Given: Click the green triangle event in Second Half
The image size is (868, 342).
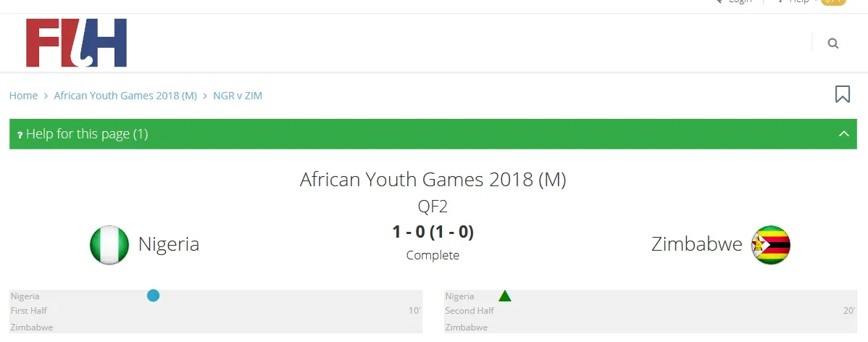Looking at the screenshot, I should point(505,296).
